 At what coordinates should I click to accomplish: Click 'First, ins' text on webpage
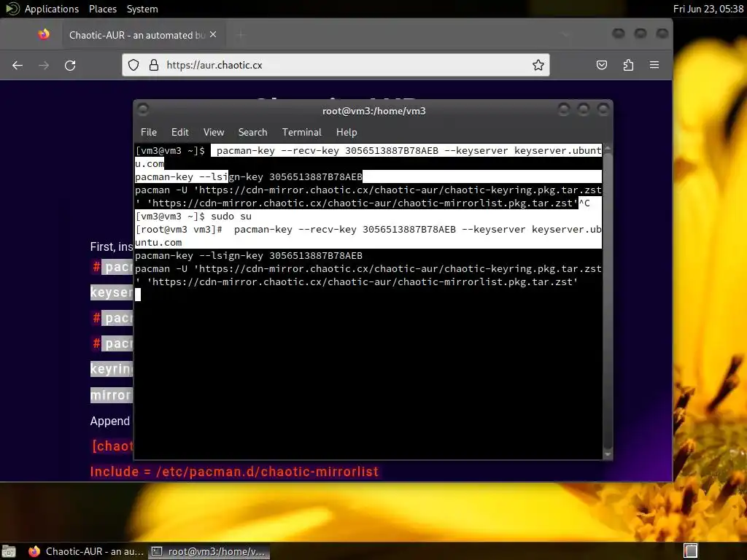pyautogui.click(x=112, y=246)
